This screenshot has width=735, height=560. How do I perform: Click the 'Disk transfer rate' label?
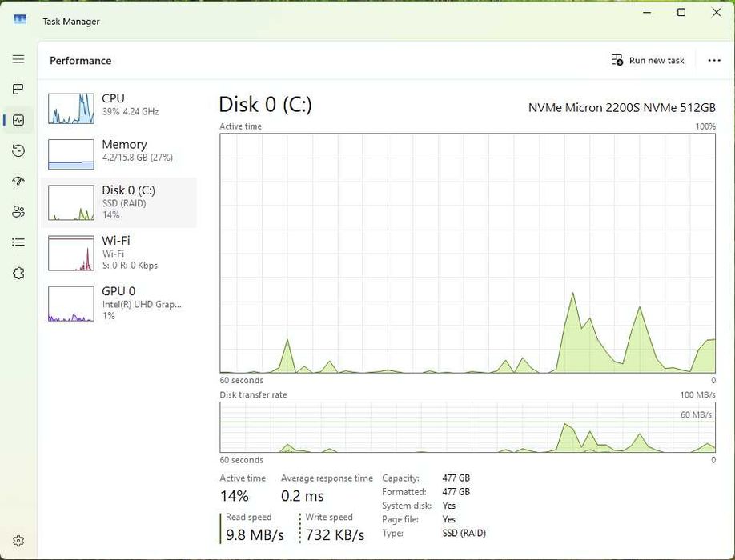253,394
